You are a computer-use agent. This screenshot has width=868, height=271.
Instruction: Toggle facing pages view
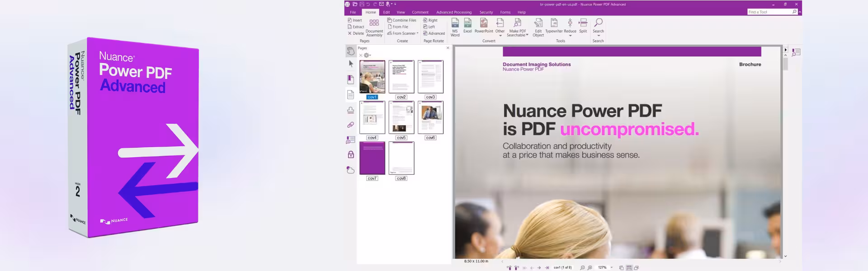[x=637, y=268]
